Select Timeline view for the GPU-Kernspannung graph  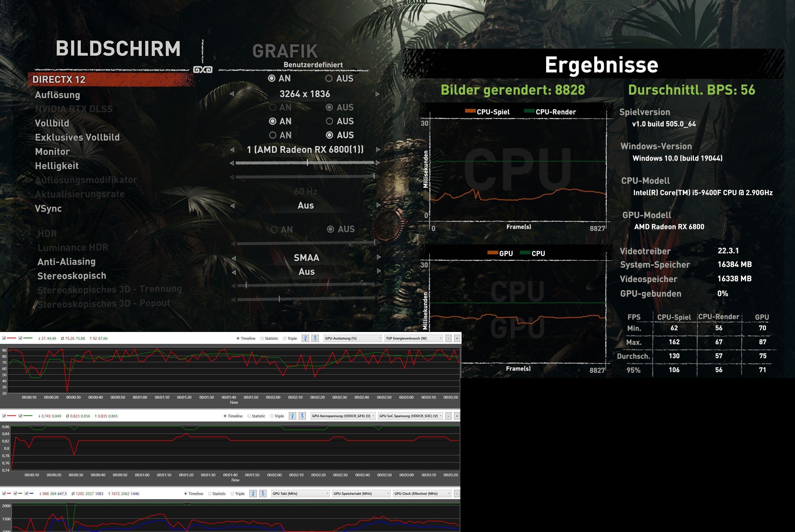click(x=233, y=416)
